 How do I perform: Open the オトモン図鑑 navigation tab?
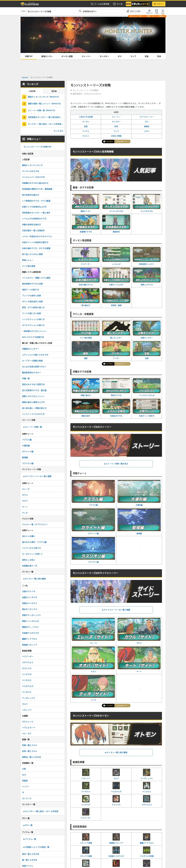67,56
